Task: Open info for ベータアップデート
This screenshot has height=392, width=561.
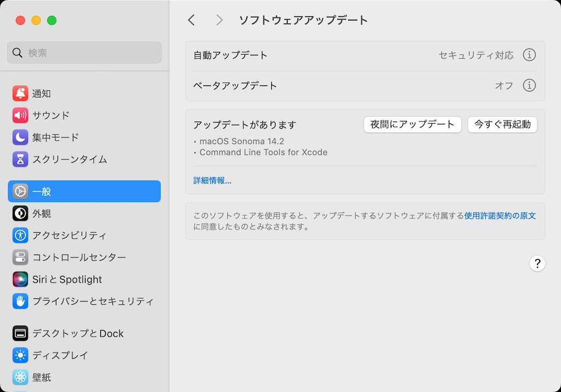Action: tap(529, 85)
